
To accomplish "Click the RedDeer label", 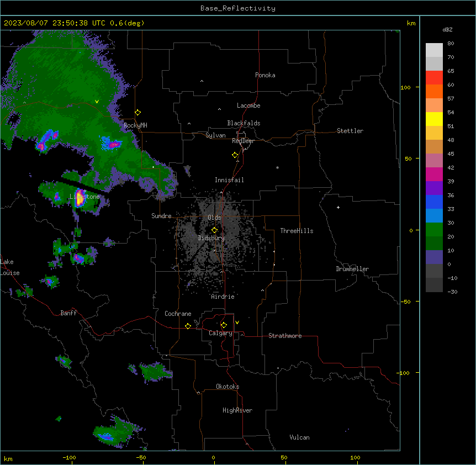I will tap(243, 141).
